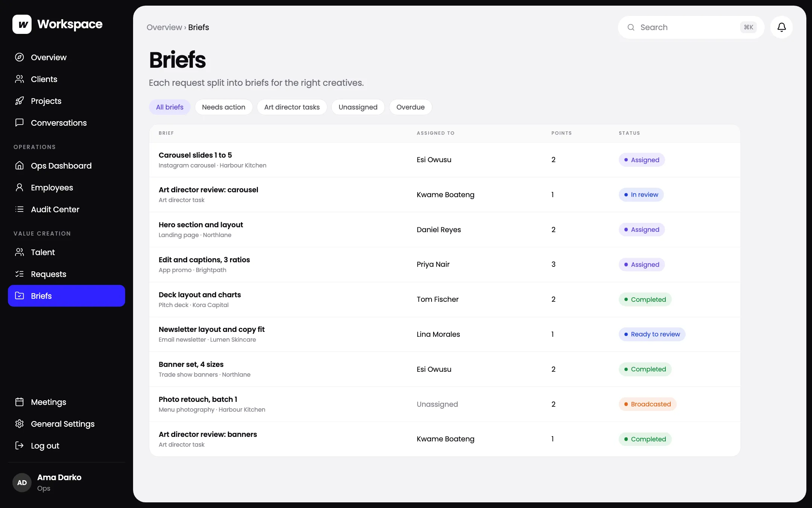Select the All briefs filter tab
The width and height of the screenshot is (812, 508).
(170, 107)
